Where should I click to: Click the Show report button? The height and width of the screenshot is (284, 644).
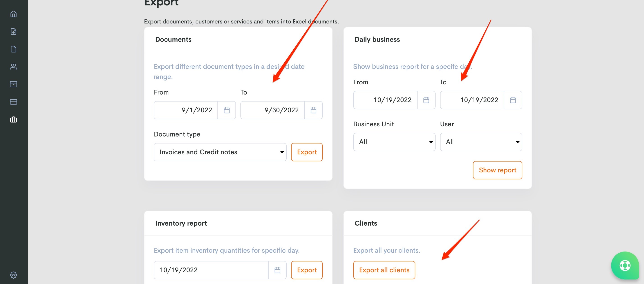coord(497,170)
